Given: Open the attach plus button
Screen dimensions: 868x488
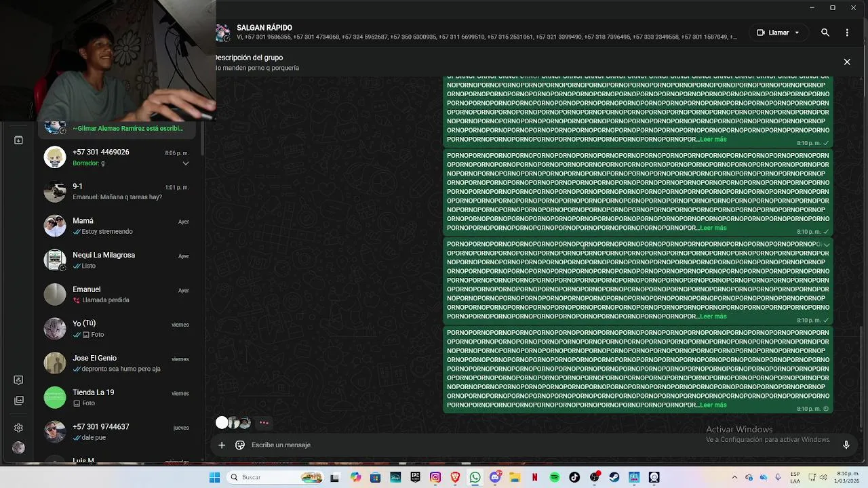Looking at the screenshot, I should click(222, 445).
